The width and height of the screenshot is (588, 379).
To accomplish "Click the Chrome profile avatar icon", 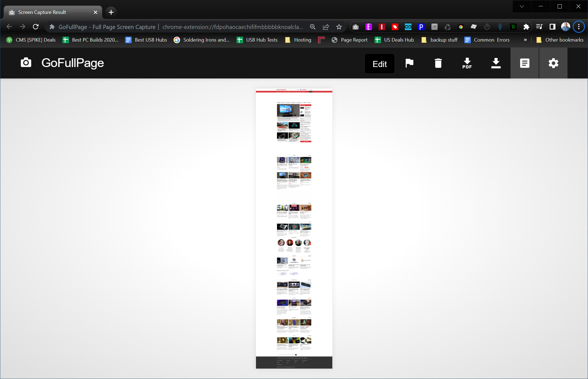I will click(x=566, y=27).
